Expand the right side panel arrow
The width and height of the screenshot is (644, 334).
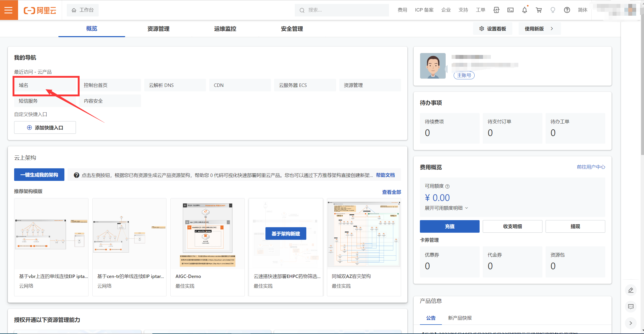coord(631,323)
